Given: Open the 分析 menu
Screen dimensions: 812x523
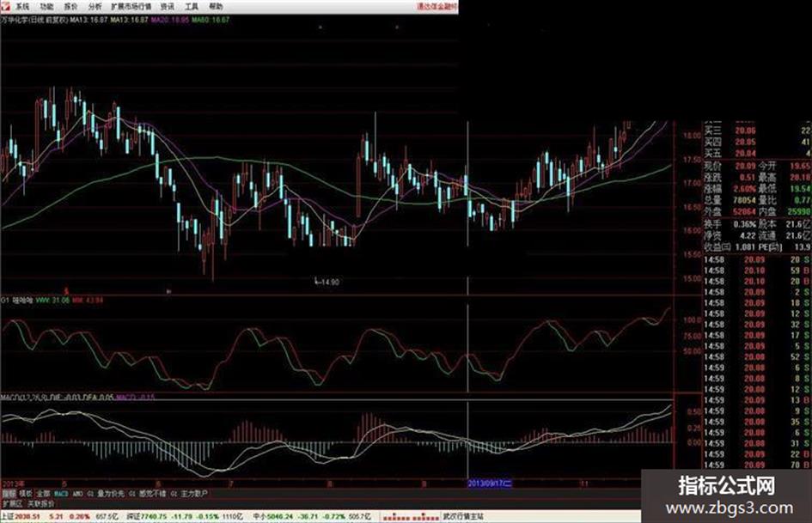Looking at the screenshot, I should pos(95,7).
